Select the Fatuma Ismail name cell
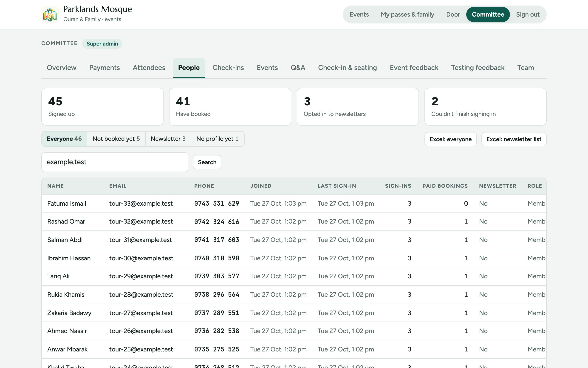Image resolution: width=588 pixels, height=368 pixels. click(67, 204)
